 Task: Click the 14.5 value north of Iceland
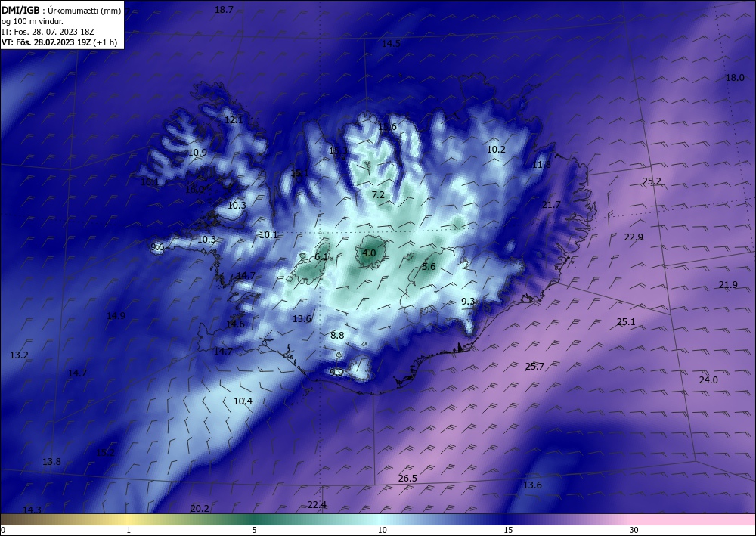[391, 43]
